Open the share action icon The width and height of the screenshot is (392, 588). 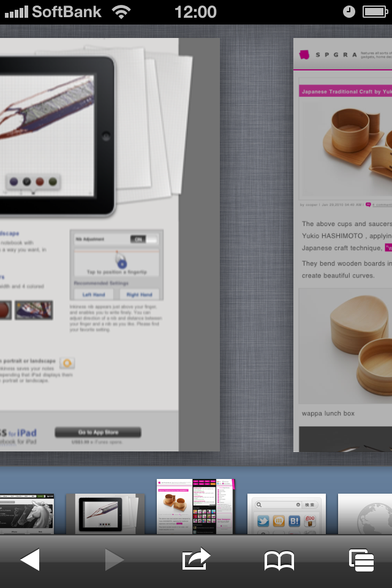point(196,559)
